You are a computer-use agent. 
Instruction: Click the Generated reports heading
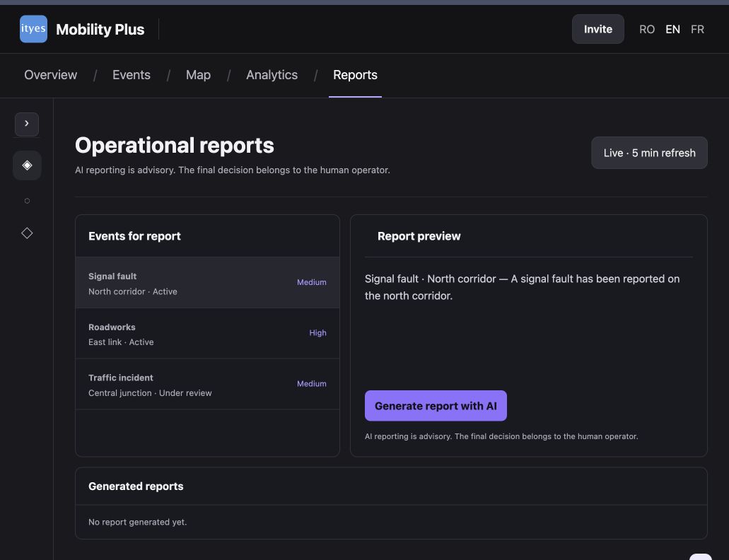[136, 486]
